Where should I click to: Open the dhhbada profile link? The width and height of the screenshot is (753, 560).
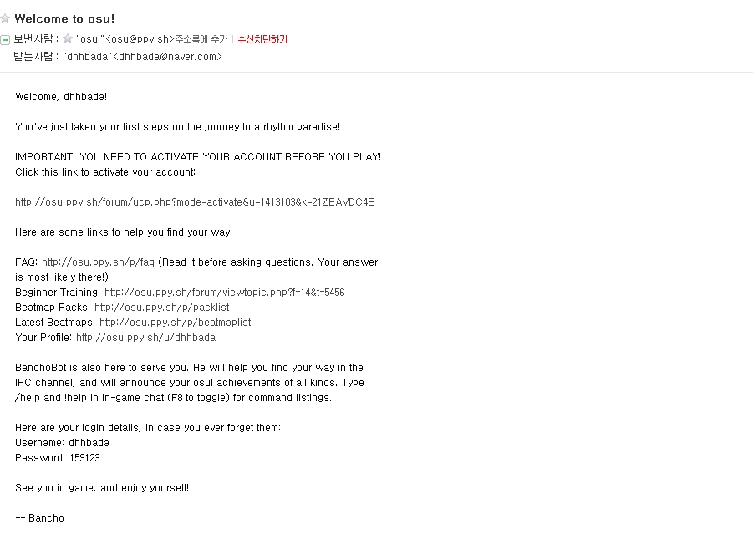tap(145, 338)
